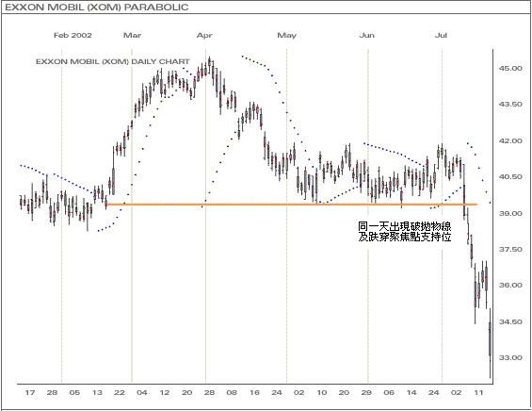Image resolution: width=532 pixels, height=411 pixels.
Task: Click the Feb 2002 month label
Action: [x=73, y=35]
